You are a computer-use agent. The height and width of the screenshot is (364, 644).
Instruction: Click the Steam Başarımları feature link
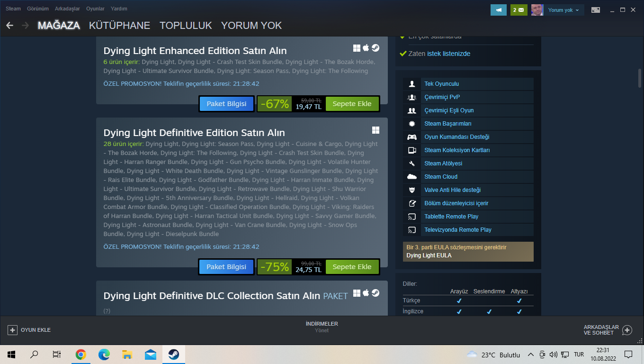click(447, 124)
